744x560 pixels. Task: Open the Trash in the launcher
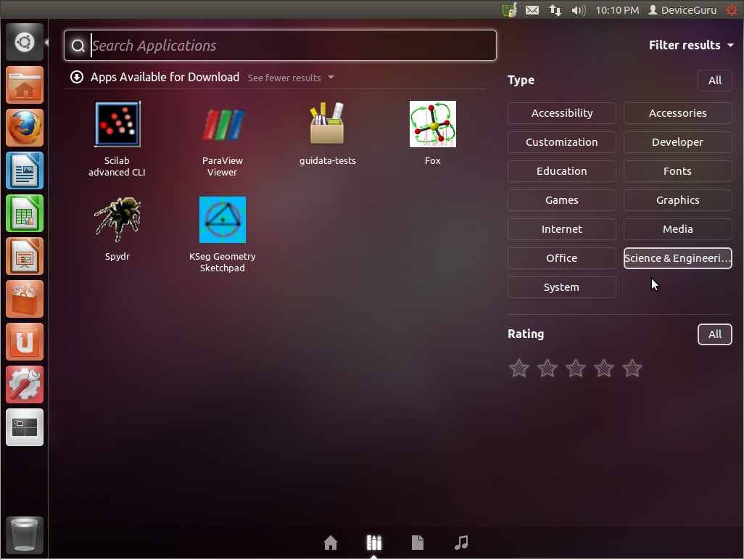pos(25,535)
